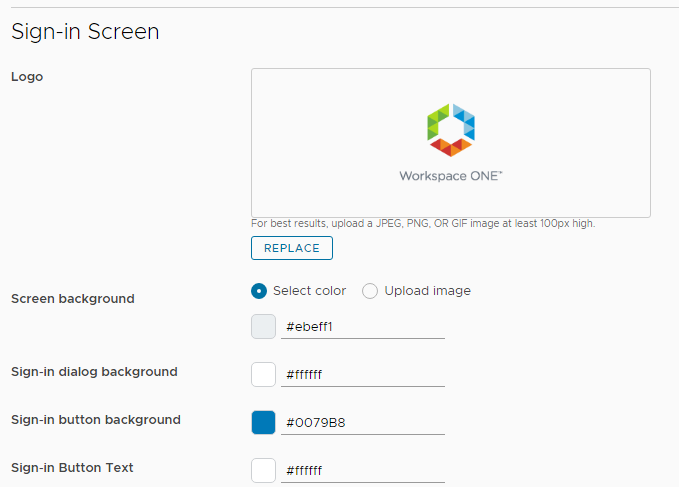Click the logo preview box

point(451,143)
